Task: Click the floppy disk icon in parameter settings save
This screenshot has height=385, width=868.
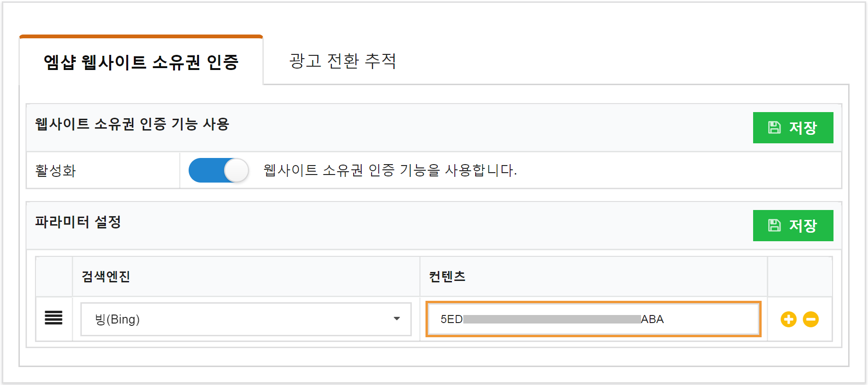Action: tap(774, 225)
